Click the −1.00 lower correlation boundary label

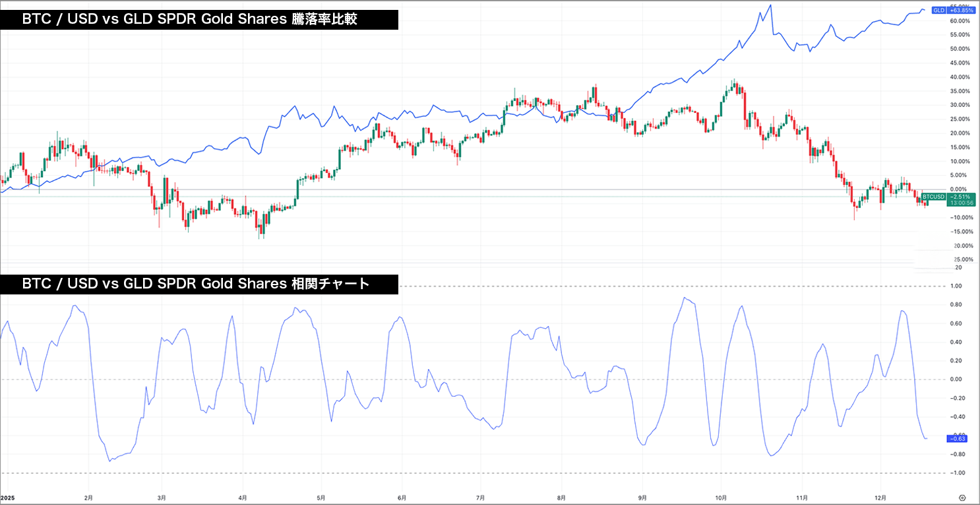click(x=958, y=471)
